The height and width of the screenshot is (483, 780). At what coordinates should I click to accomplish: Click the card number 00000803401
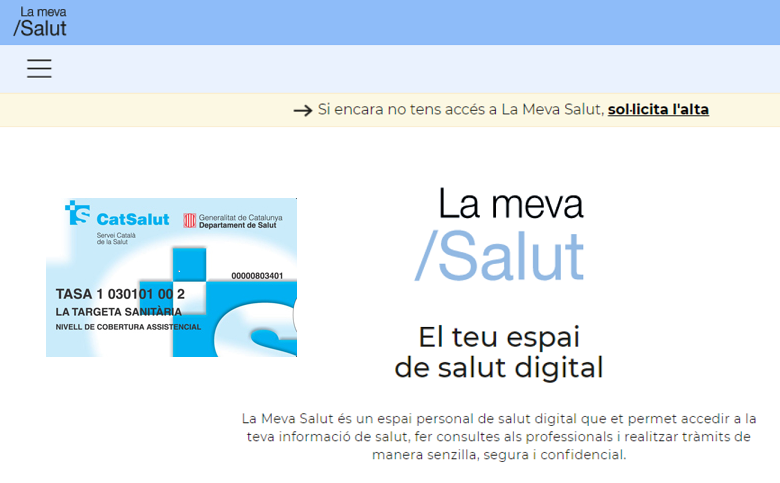[x=257, y=276]
